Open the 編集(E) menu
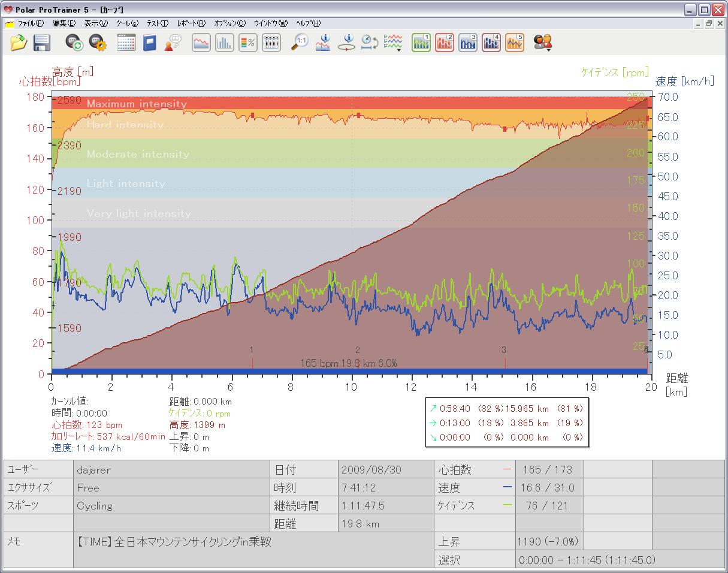Viewport: 728px width, 573px height. (64, 23)
